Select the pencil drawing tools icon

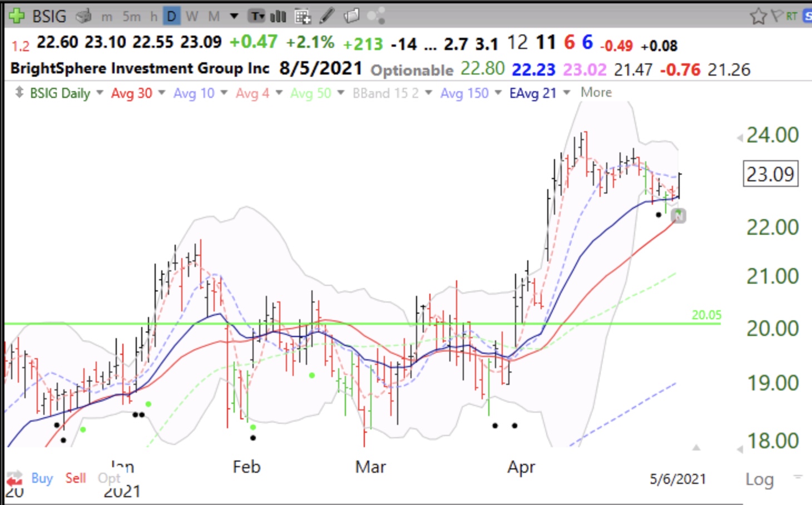click(327, 16)
